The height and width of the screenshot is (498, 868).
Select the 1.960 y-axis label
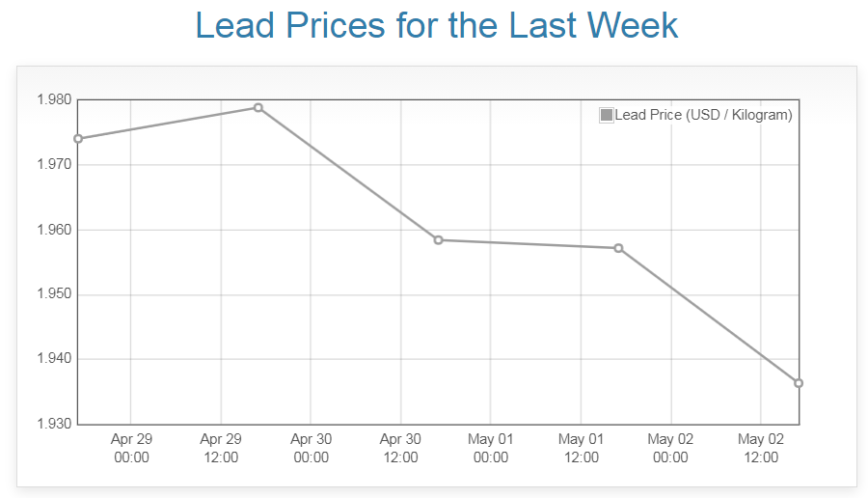[x=53, y=230]
